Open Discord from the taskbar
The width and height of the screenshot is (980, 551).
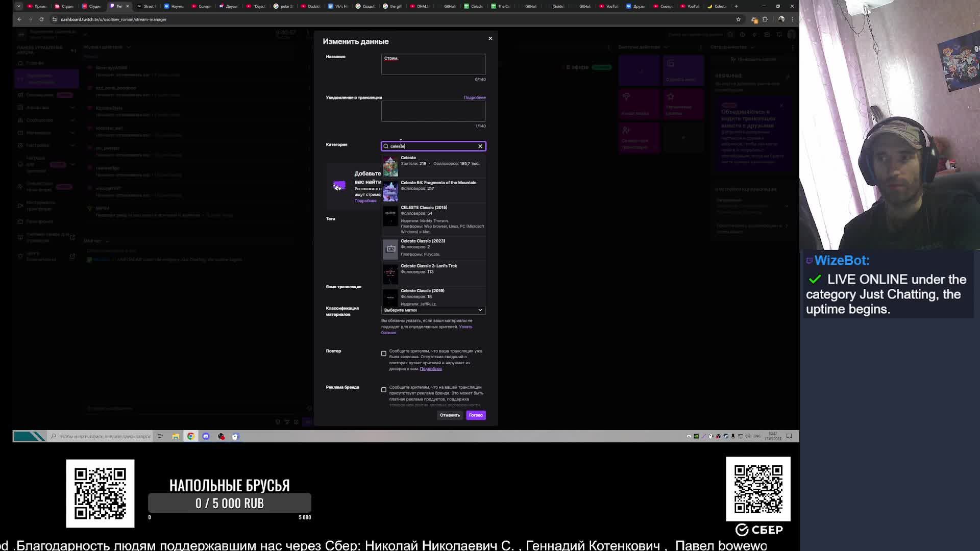(x=206, y=436)
